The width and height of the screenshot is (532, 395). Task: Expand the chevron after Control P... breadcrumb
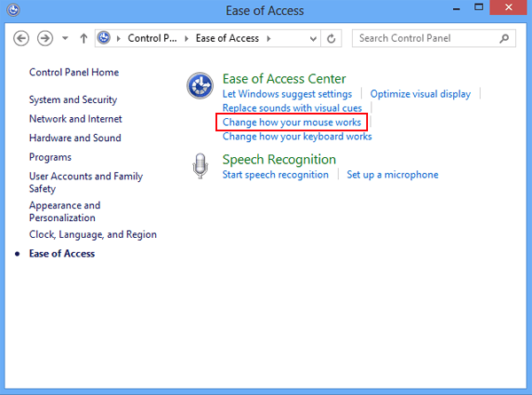tap(186, 38)
